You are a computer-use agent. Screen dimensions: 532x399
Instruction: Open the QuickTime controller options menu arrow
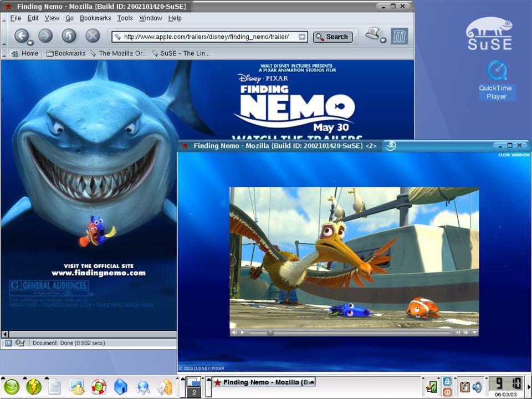474,332
